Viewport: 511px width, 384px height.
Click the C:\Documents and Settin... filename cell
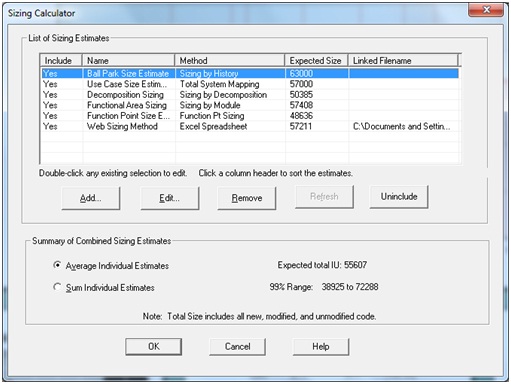pyautogui.click(x=402, y=127)
